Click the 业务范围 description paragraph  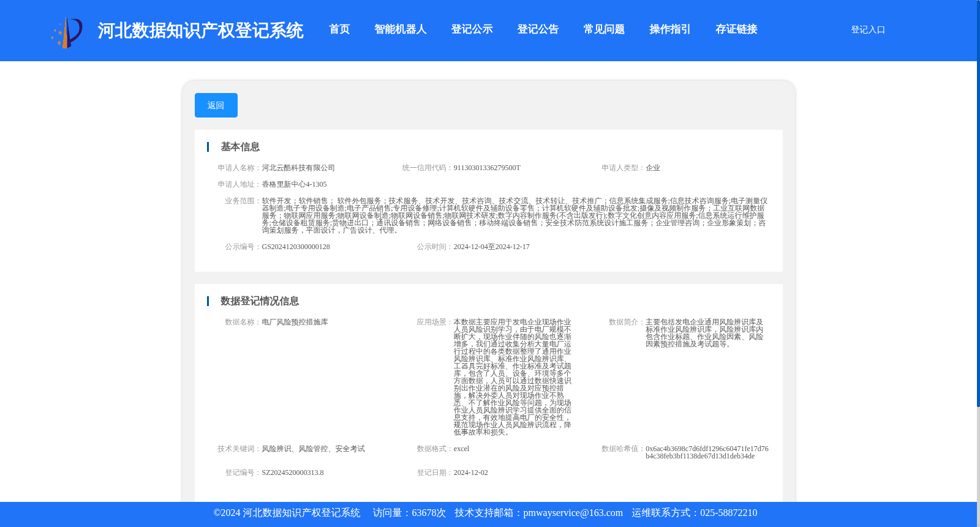[x=514, y=215]
